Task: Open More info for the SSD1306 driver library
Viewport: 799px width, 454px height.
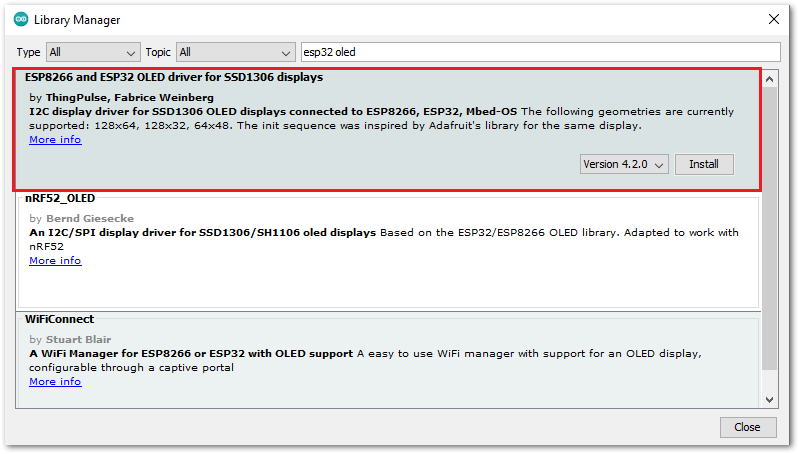Action: (55, 140)
